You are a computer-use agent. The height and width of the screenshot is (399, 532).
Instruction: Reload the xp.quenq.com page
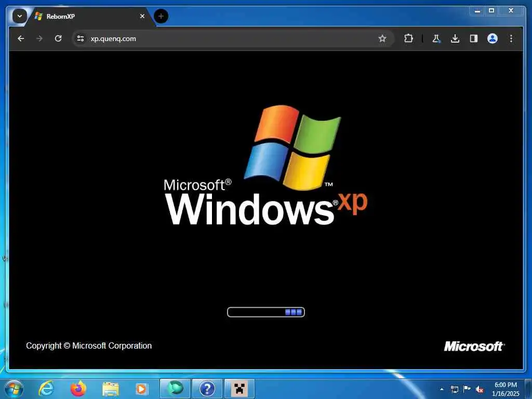tap(58, 38)
